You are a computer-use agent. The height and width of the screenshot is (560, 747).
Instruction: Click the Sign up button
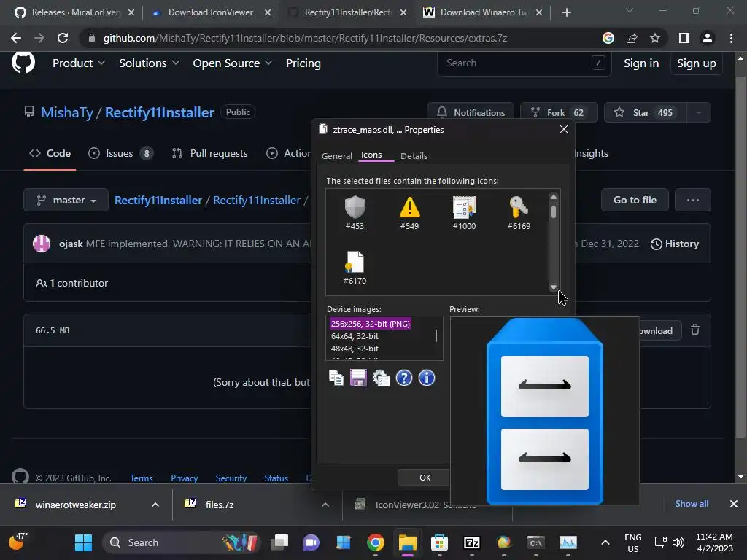tap(697, 63)
